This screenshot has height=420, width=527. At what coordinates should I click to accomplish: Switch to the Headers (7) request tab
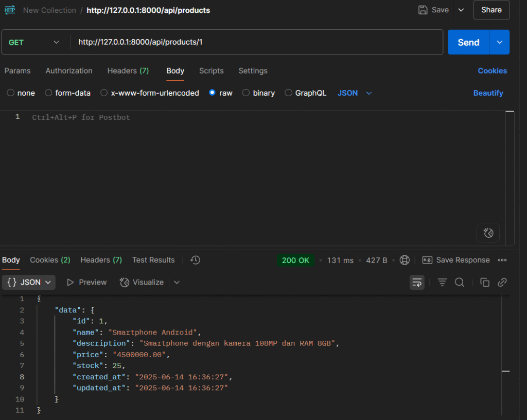point(128,71)
